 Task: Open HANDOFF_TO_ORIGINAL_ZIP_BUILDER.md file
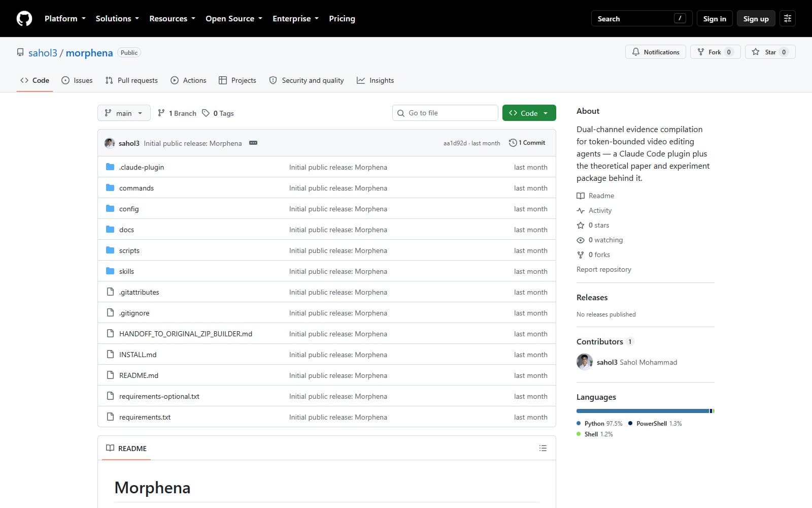(186, 334)
